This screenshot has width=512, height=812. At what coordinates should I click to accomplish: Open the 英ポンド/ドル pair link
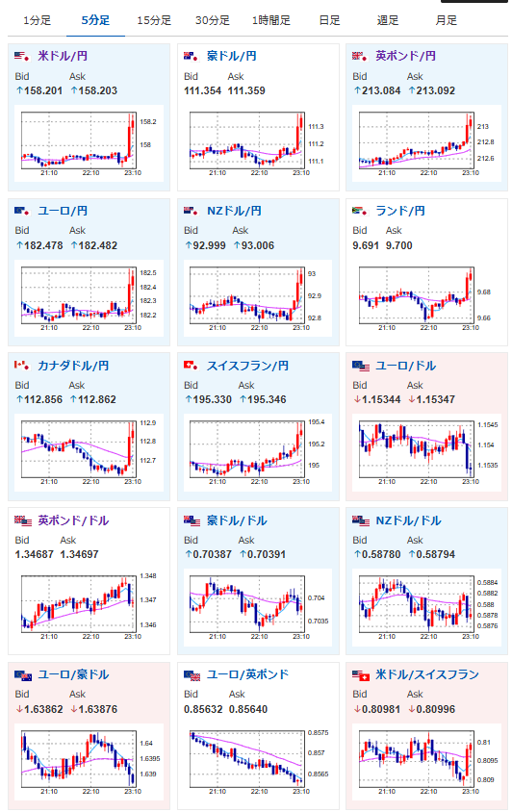(73, 520)
